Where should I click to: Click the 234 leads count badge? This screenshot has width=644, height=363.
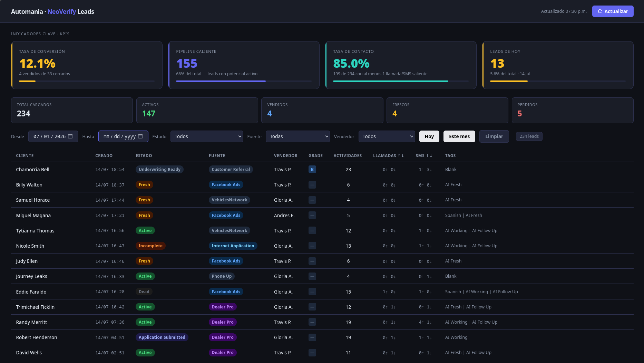click(x=529, y=136)
